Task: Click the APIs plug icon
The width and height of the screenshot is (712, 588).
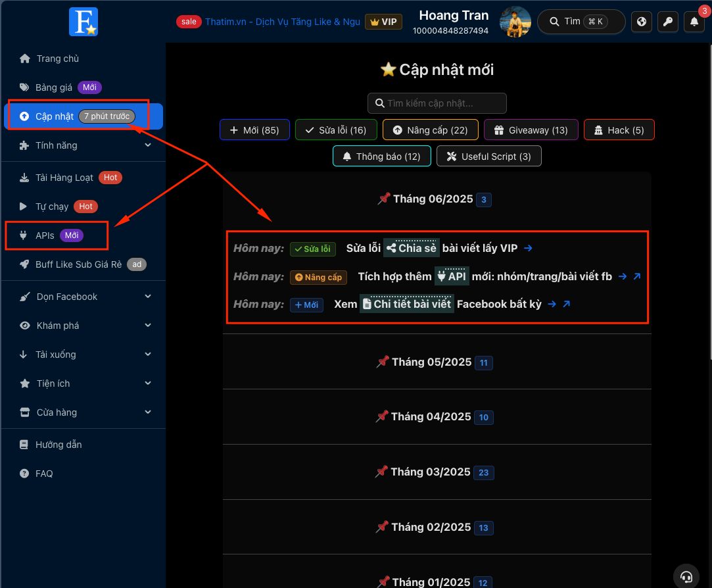Action: pos(23,235)
